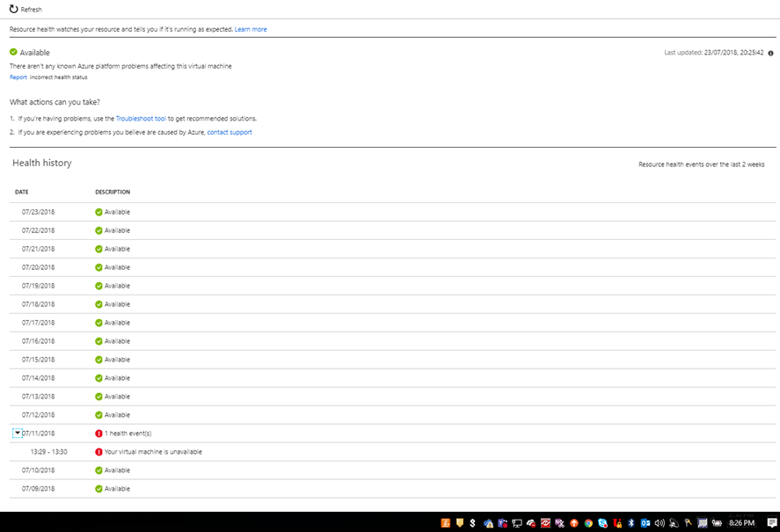Select the 07/19/2018 date cell
The width and height of the screenshot is (780, 532).
coord(39,286)
